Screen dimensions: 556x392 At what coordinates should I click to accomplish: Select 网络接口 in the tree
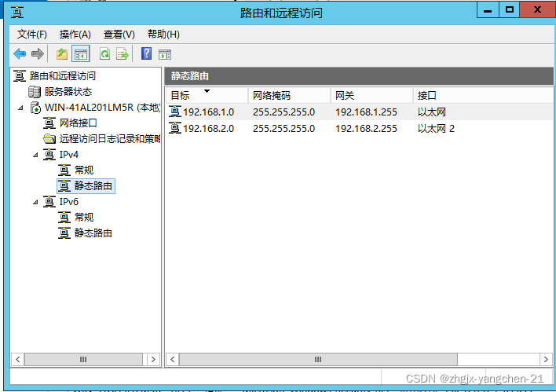79,123
